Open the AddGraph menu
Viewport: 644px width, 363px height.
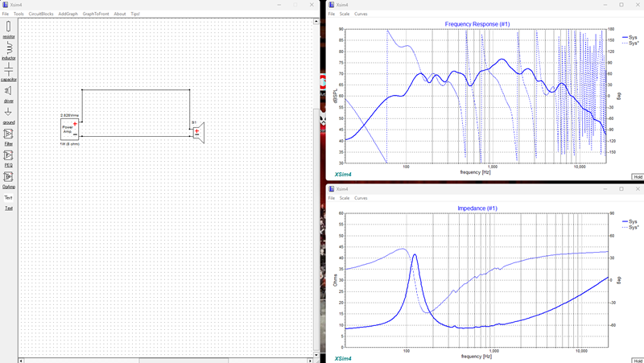pos(68,14)
